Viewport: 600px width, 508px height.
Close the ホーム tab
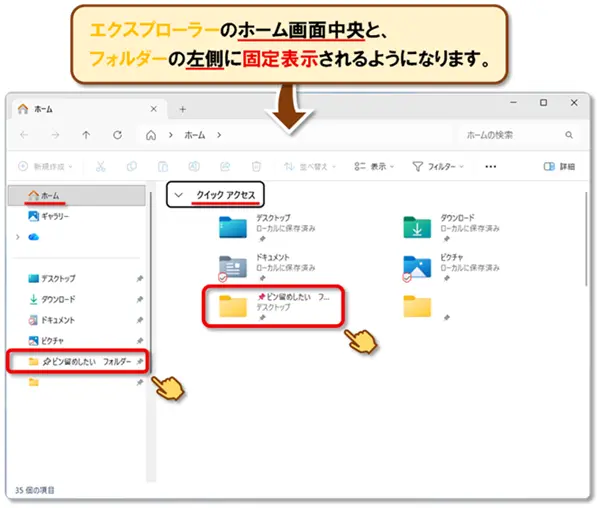click(153, 109)
